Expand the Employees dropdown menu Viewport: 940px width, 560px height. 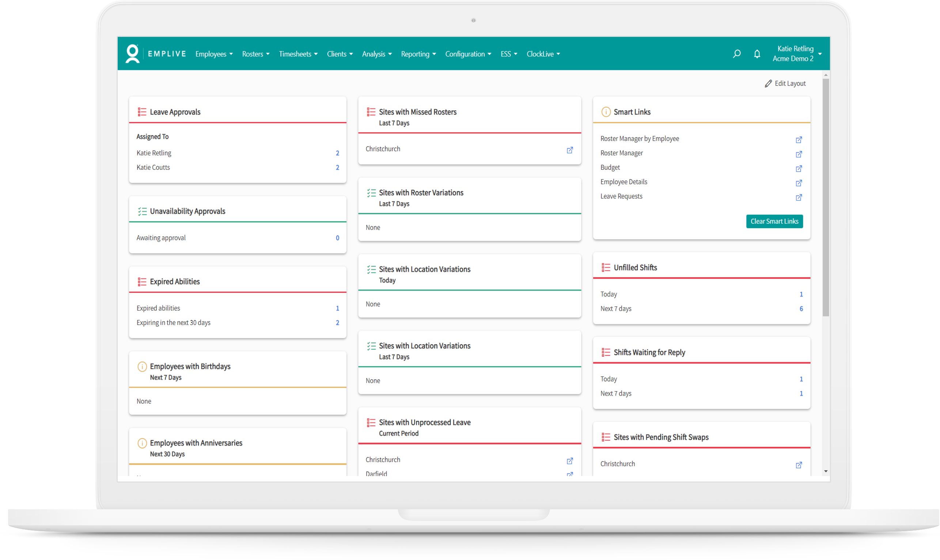point(214,54)
